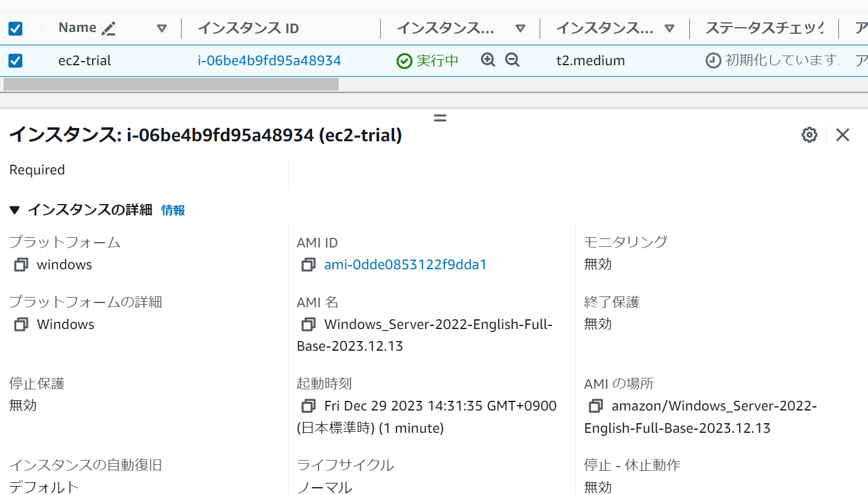Viewport: 868px width, 495px height.
Task: Click the horizontal scrollbar under the table
Action: [171, 84]
